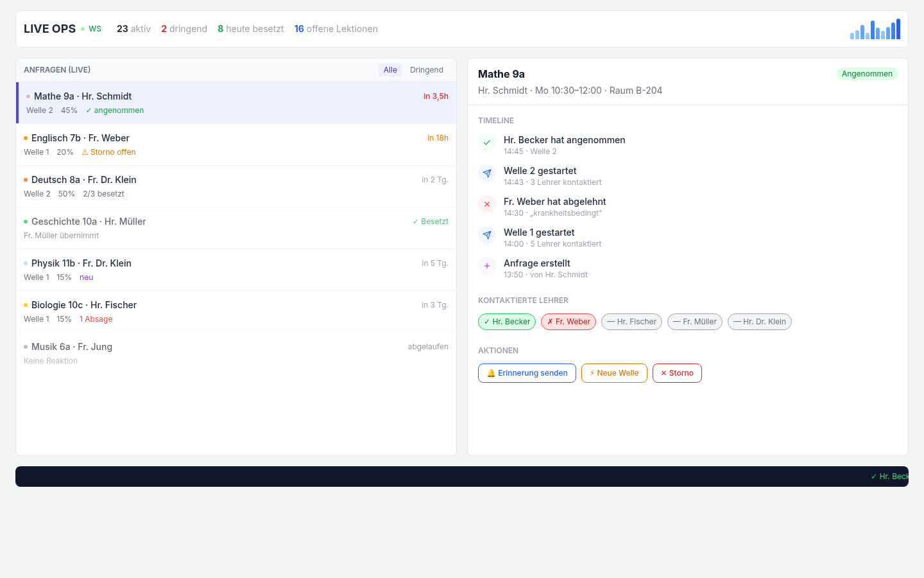The width and height of the screenshot is (924, 578).
Task: Click the green check icon beside Hr. Becker hat angenommen
Action: pos(487,143)
